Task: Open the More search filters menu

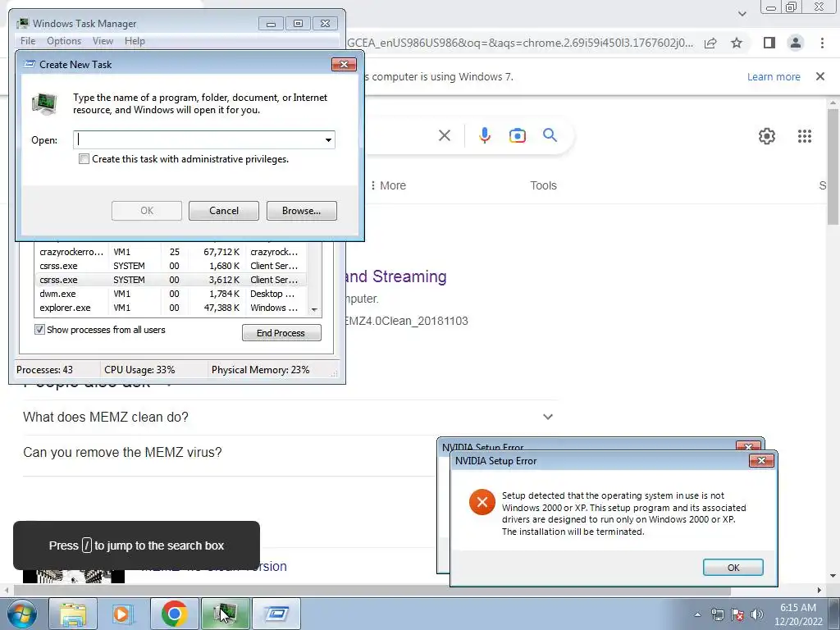Action: 388,185
